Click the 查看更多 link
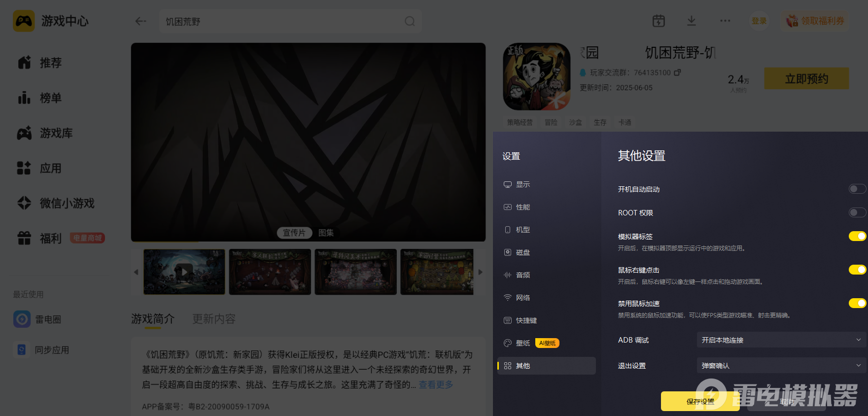 (x=436, y=384)
